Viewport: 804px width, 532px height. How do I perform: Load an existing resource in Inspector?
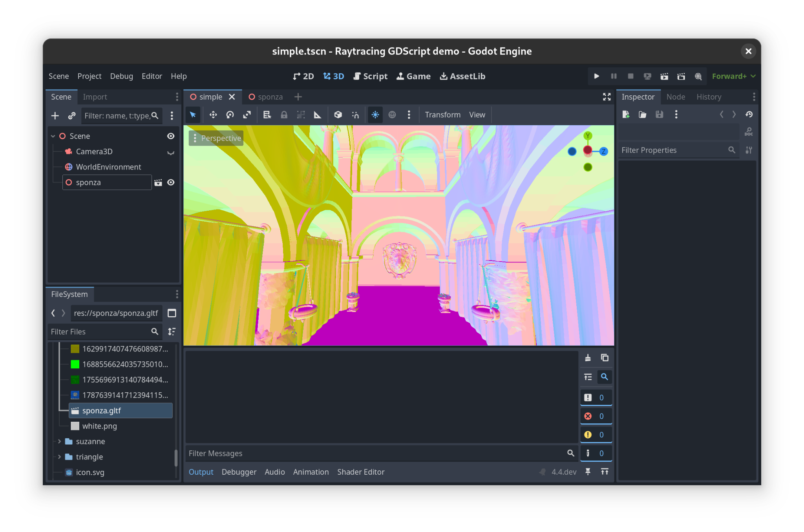click(643, 115)
